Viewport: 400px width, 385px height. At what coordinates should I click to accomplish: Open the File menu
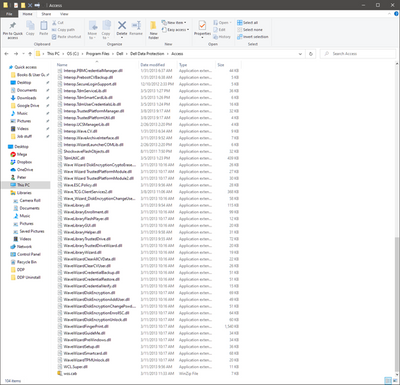tap(9, 14)
